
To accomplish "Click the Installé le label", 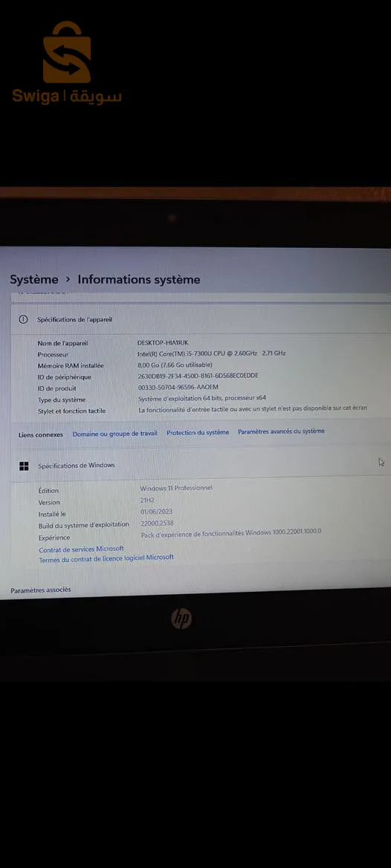I will [52, 515].
